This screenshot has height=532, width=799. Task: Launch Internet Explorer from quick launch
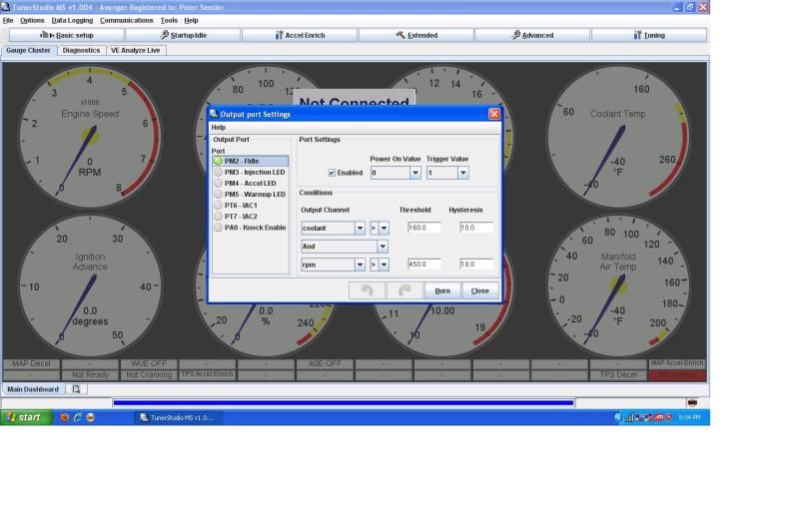pyautogui.click(x=78, y=417)
